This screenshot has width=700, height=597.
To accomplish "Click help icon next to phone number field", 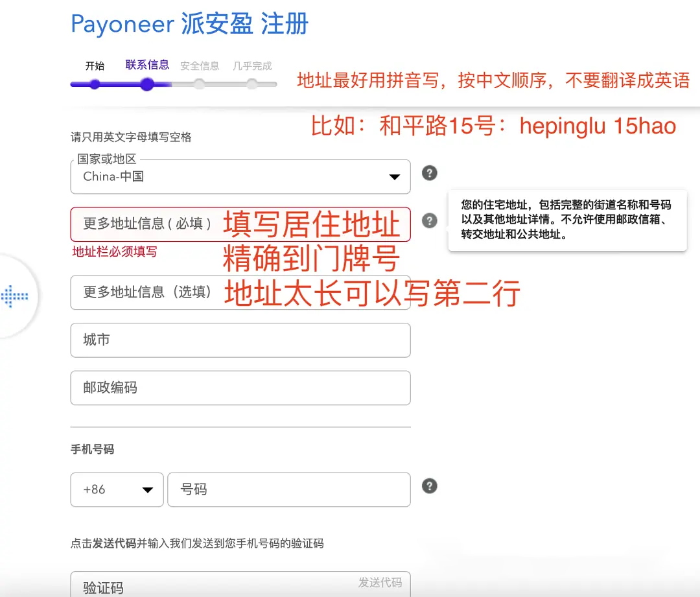I will tap(429, 486).
